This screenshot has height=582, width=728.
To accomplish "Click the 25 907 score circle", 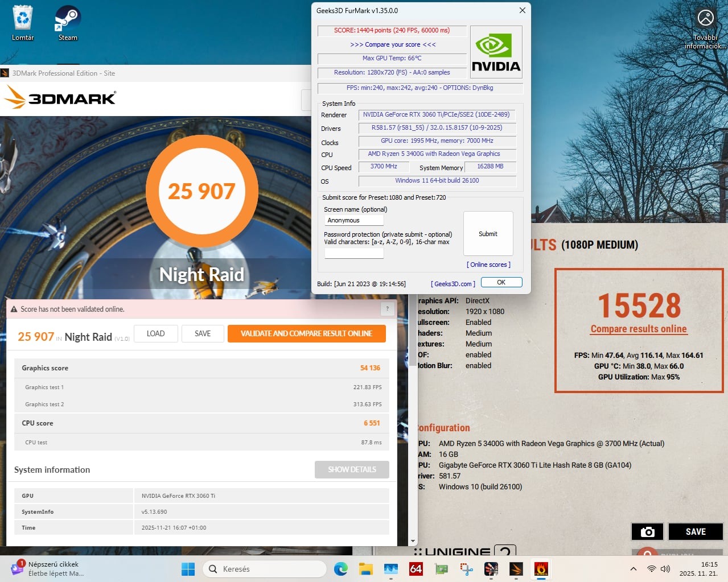I will coord(201,191).
